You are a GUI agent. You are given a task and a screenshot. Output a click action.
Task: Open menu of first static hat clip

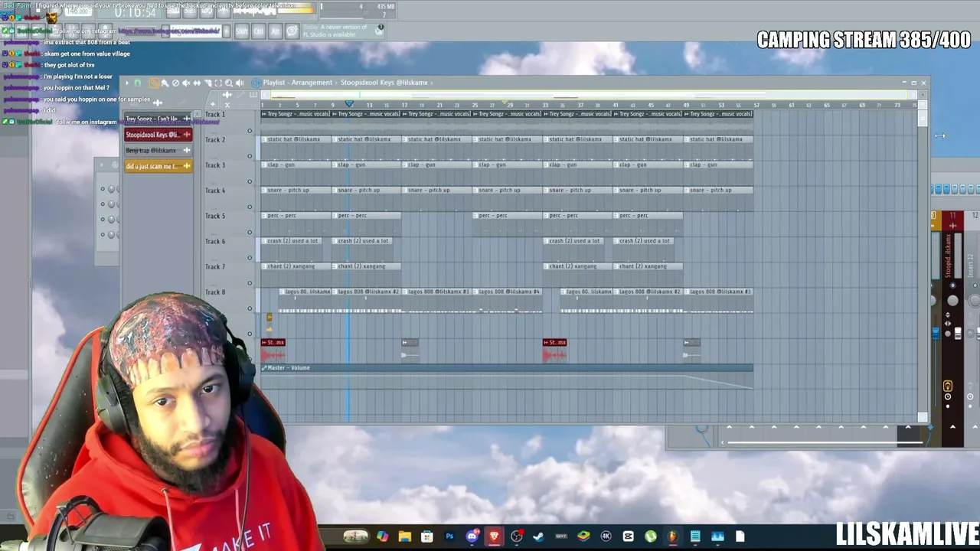coord(264,139)
